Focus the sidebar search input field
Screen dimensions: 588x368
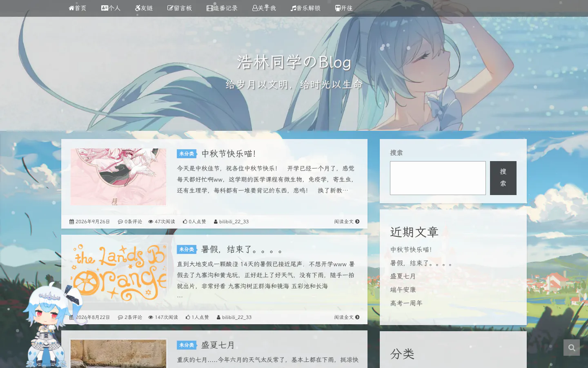point(438,178)
